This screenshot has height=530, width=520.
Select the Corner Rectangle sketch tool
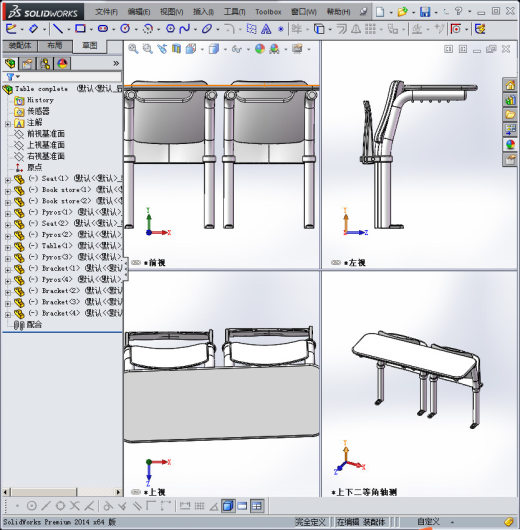[80, 29]
